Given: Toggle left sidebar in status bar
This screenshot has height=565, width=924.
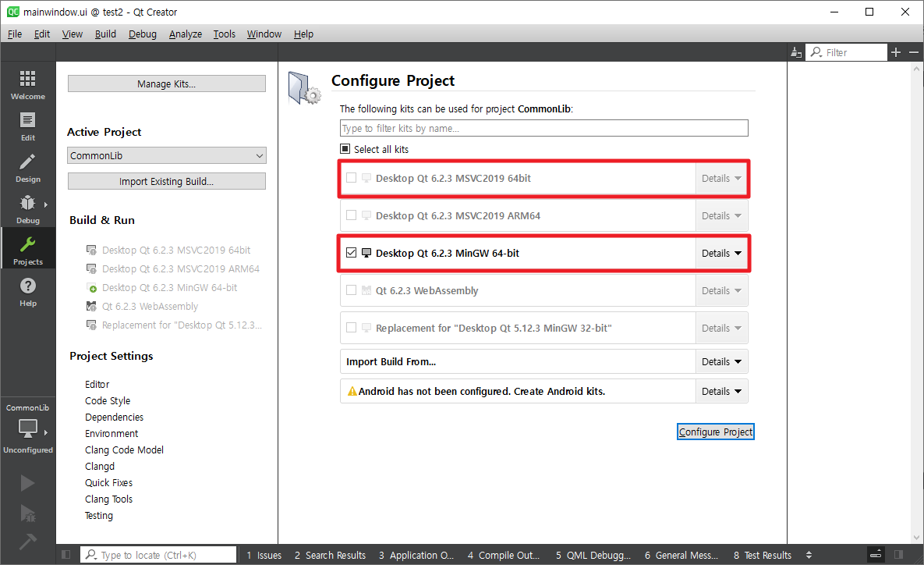Looking at the screenshot, I should coord(66,554).
